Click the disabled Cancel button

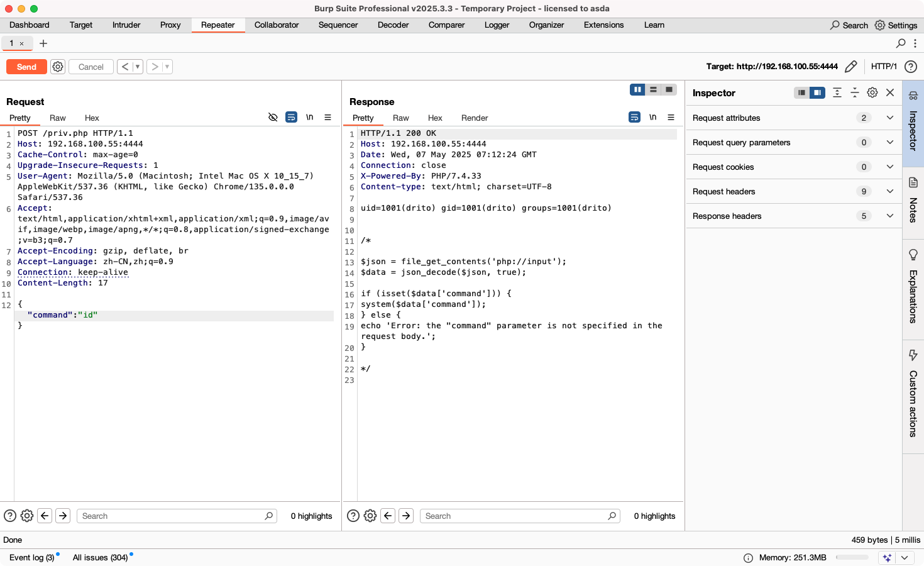tap(91, 67)
